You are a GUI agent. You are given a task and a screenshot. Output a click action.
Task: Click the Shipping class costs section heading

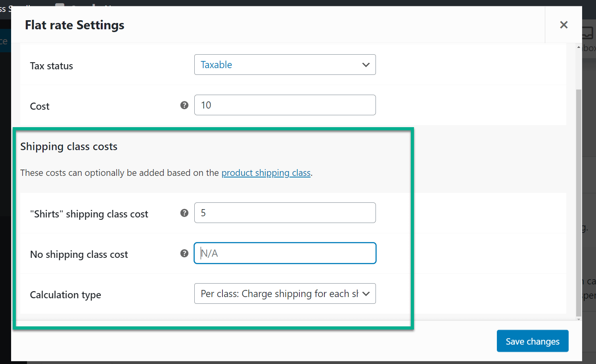click(69, 146)
